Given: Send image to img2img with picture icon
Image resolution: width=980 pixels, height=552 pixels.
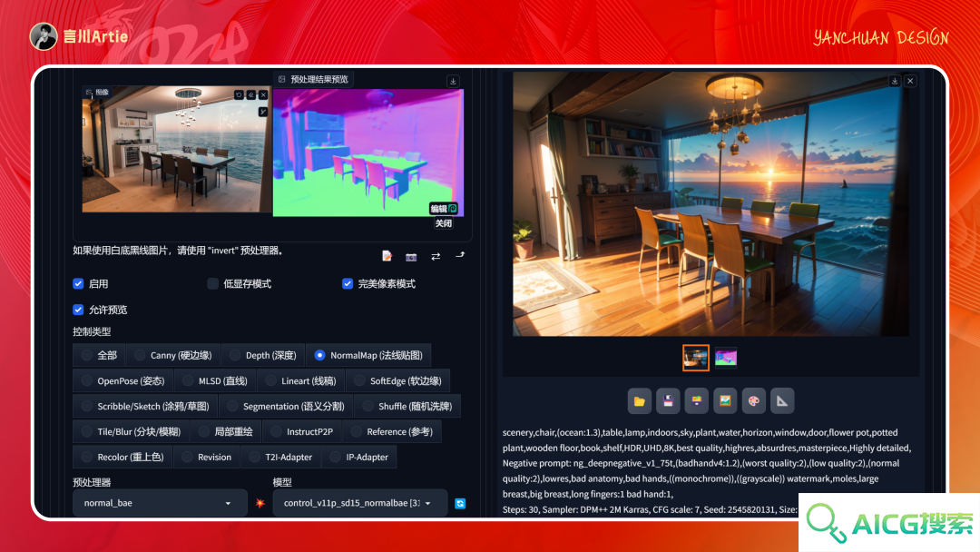Looking at the screenshot, I should pyautogui.click(x=725, y=401).
